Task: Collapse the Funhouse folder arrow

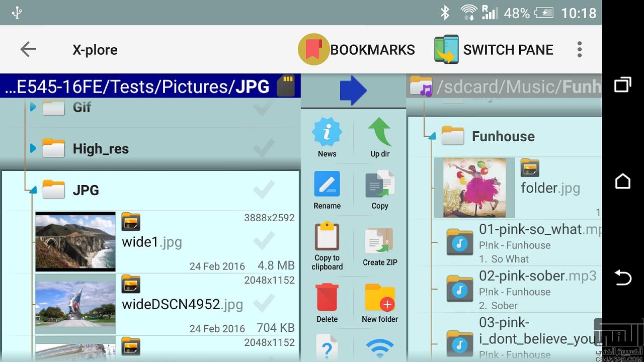Action: coord(432,136)
